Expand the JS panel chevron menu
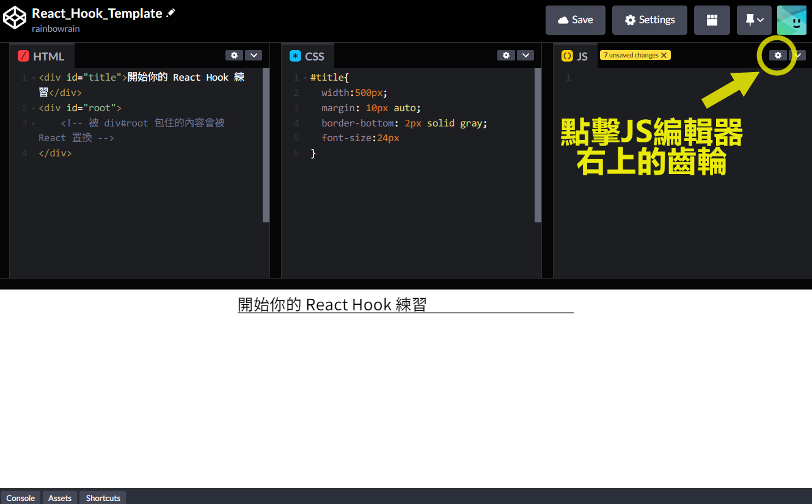Image resolution: width=812 pixels, height=504 pixels. 797,55
